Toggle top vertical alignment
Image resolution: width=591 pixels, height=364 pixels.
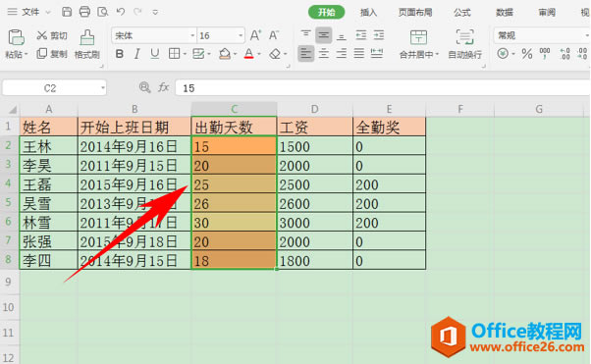pos(305,34)
